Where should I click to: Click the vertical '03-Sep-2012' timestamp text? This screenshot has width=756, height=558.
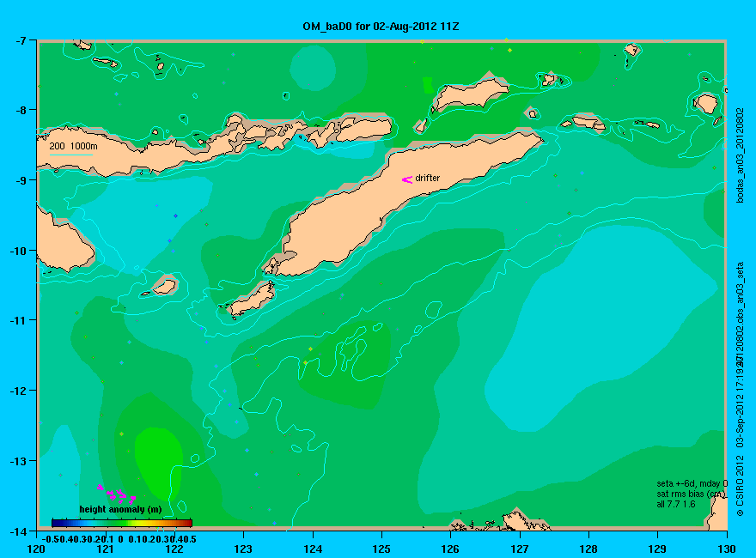pyautogui.click(x=741, y=422)
